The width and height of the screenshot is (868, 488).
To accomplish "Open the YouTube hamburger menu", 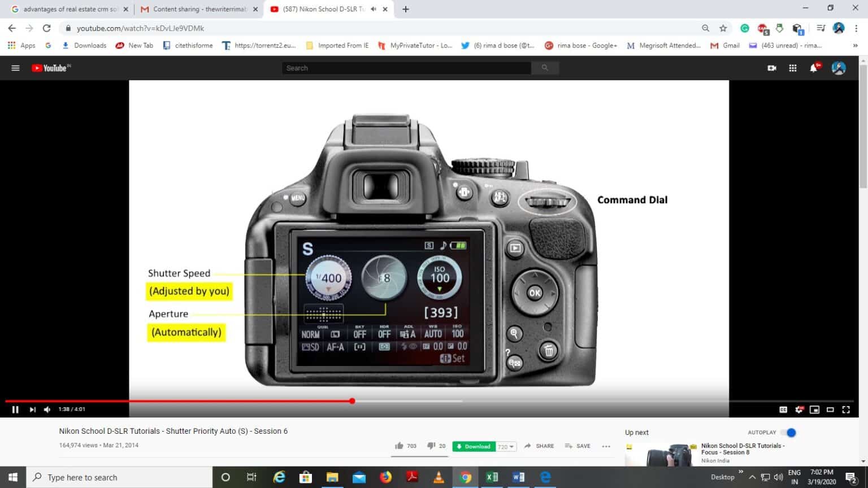I will coord(15,68).
